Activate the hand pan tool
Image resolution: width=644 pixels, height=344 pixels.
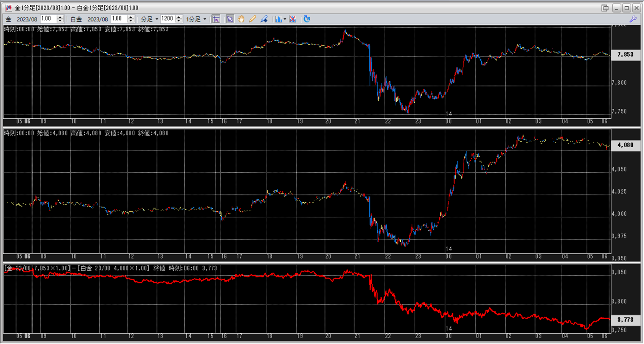[x=241, y=19]
